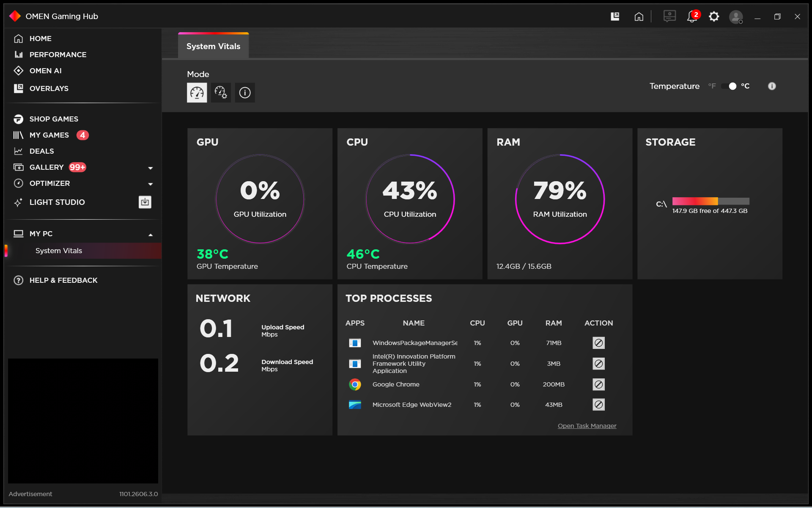Screen dimensions: 812x508
Task: Click the OMEN AI diamond icon
Action: click(x=18, y=71)
